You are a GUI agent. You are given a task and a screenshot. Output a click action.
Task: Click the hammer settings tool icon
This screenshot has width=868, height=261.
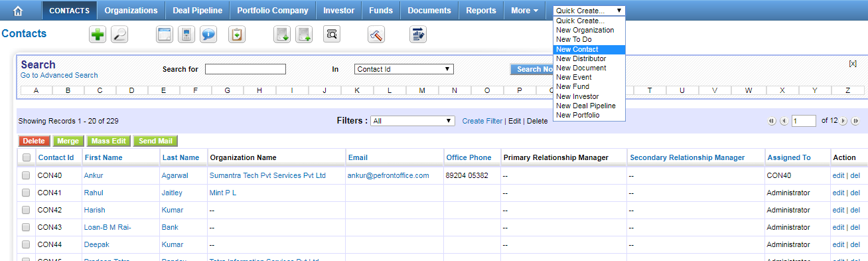pos(377,35)
